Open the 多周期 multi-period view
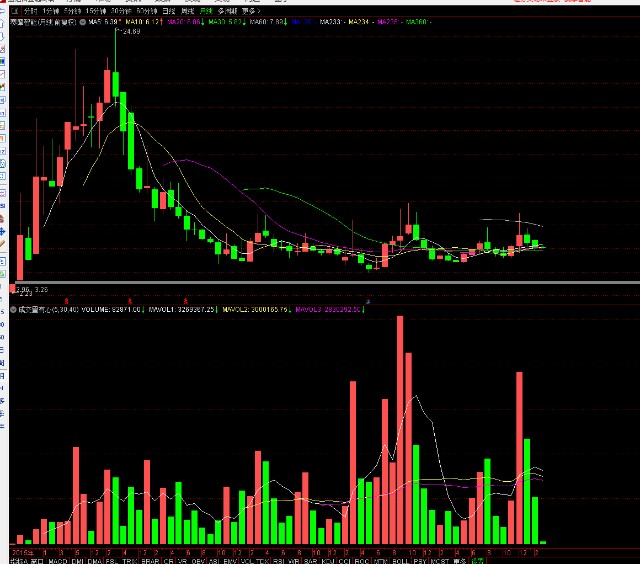This screenshot has height=564, width=640. pyautogui.click(x=227, y=11)
